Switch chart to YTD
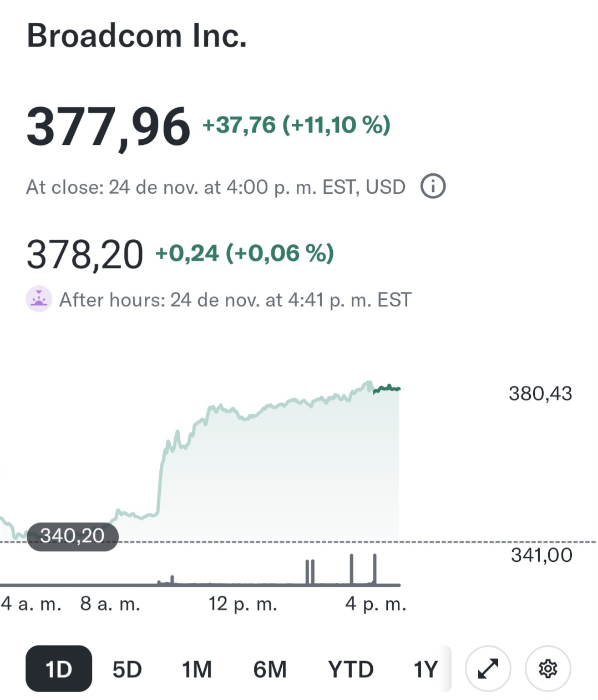Screen dimensions: 598x700 [x=351, y=669]
